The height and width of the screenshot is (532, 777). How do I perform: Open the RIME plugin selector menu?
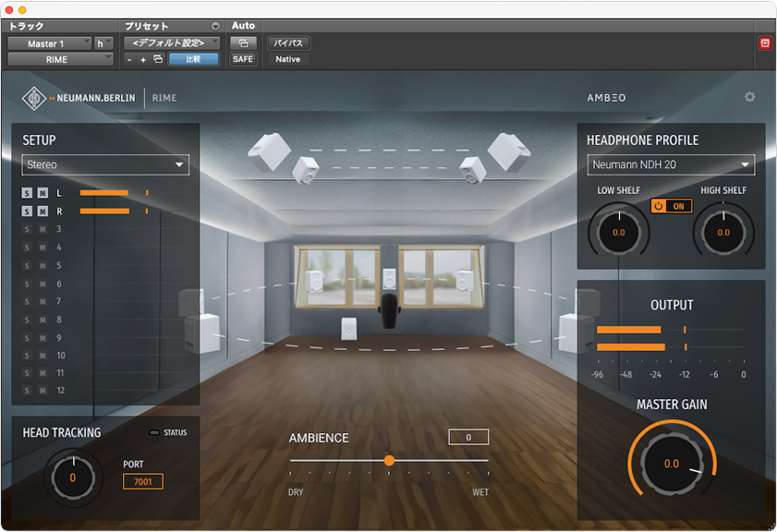coord(60,59)
